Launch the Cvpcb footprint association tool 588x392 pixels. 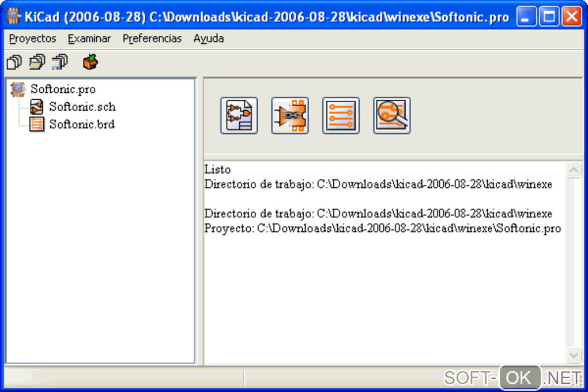pyautogui.click(x=290, y=115)
